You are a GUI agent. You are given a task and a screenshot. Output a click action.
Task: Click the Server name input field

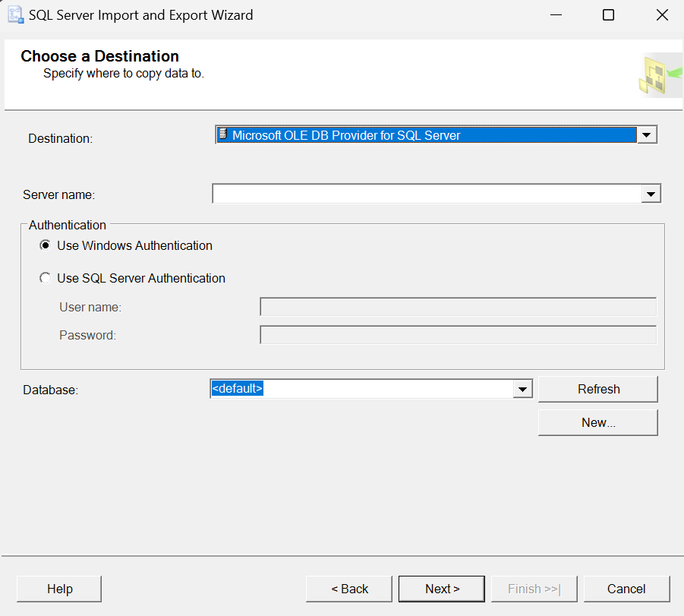[427, 194]
